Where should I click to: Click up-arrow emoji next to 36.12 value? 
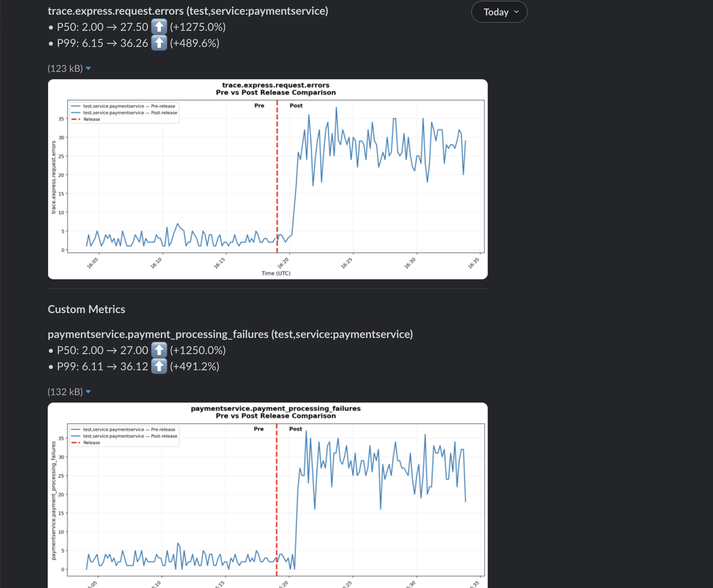[159, 366]
